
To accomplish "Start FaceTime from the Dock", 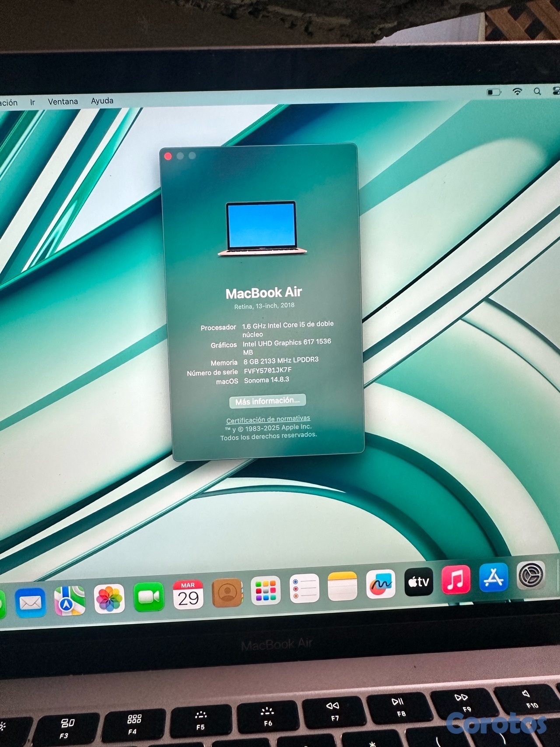I will [149, 596].
